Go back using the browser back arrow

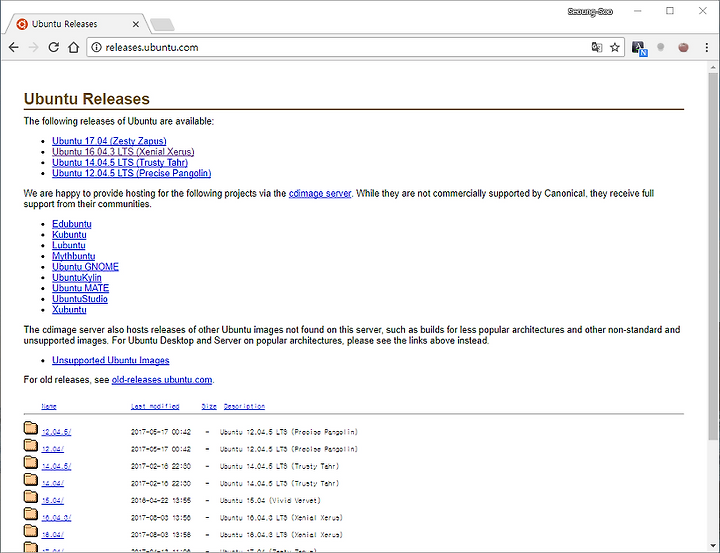pyautogui.click(x=14, y=47)
